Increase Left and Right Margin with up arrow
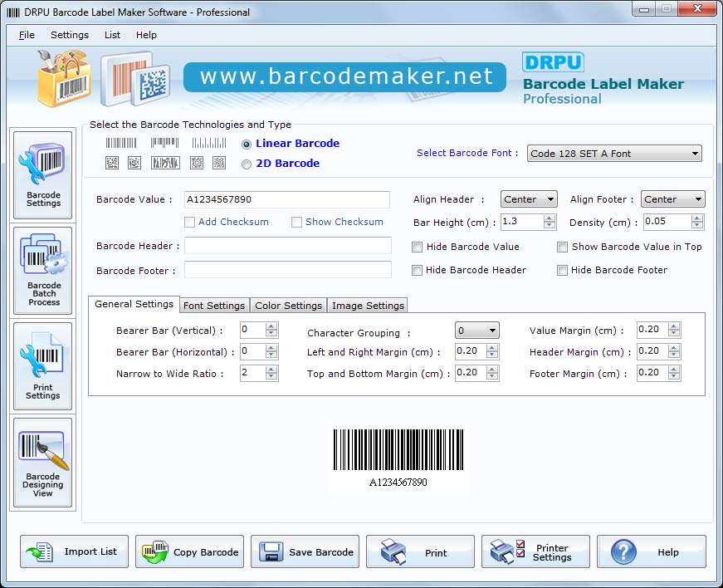Screen dimensions: 723x588 (x=492, y=348)
